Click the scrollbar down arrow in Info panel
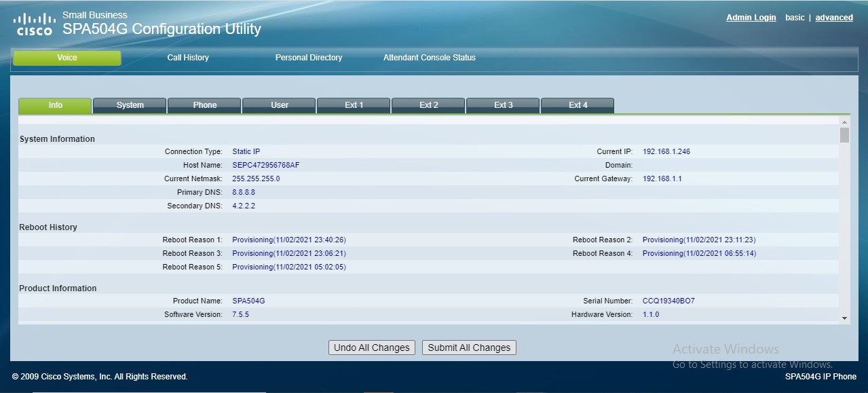This screenshot has width=868, height=393. (844, 318)
